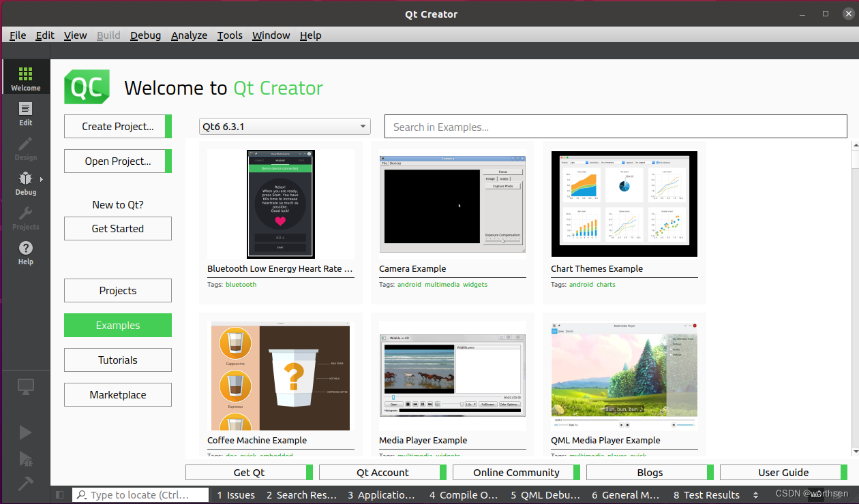859x504 pixels.
Task: Open the Qt Account link
Action: click(x=383, y=473)
